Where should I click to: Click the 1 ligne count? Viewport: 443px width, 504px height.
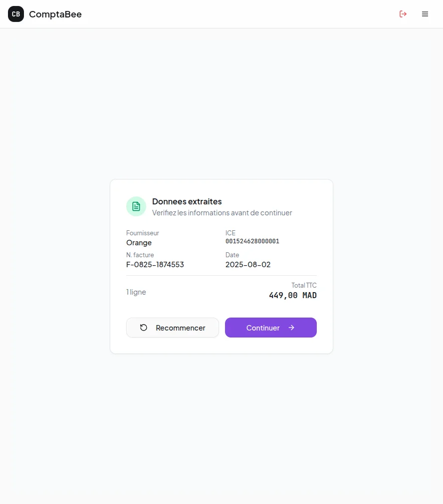click(x=136, y=292)
